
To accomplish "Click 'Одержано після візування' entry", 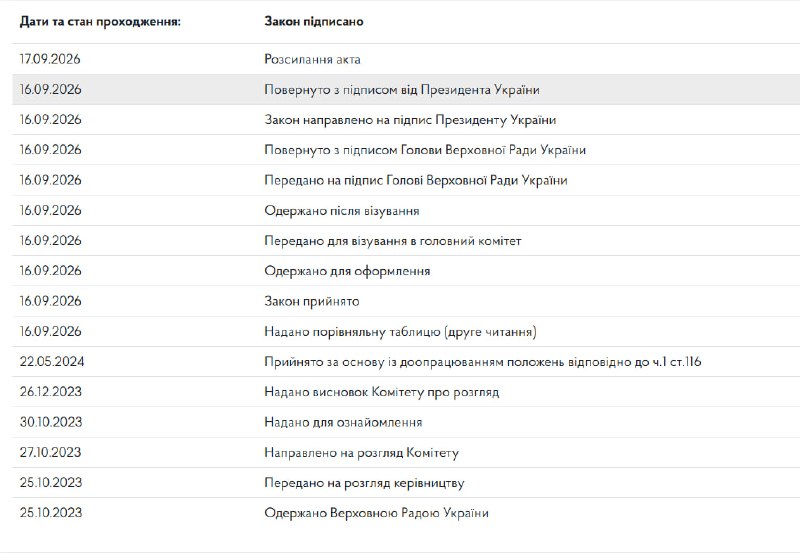I will 406,211.
